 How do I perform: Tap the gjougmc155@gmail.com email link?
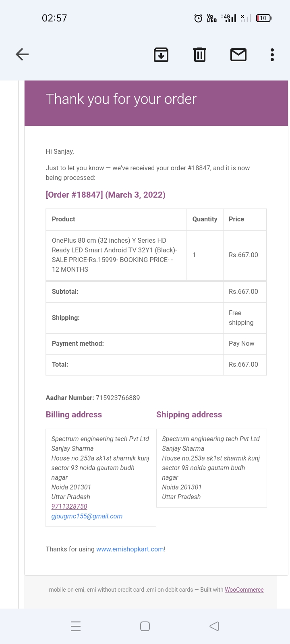[87, 516]
